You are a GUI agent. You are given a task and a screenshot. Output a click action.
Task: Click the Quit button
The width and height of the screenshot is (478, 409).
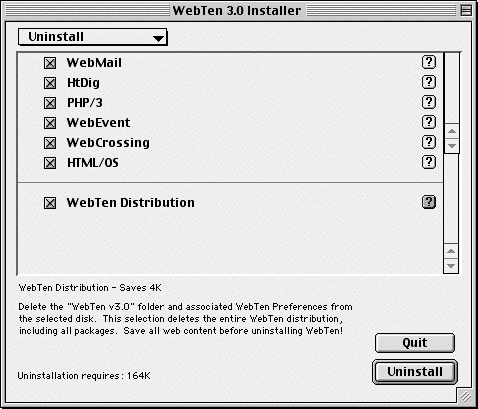click(x=415, y=343)
